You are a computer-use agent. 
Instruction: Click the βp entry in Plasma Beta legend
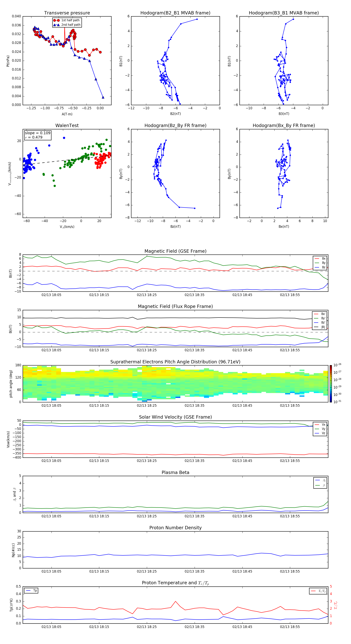[x=320, y=480]
